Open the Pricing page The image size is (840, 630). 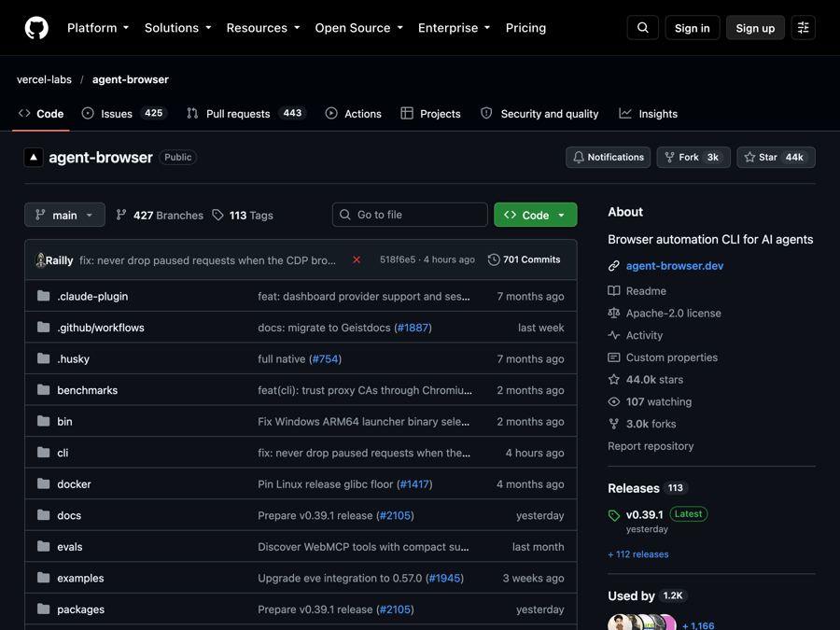(x=525, y=28)
